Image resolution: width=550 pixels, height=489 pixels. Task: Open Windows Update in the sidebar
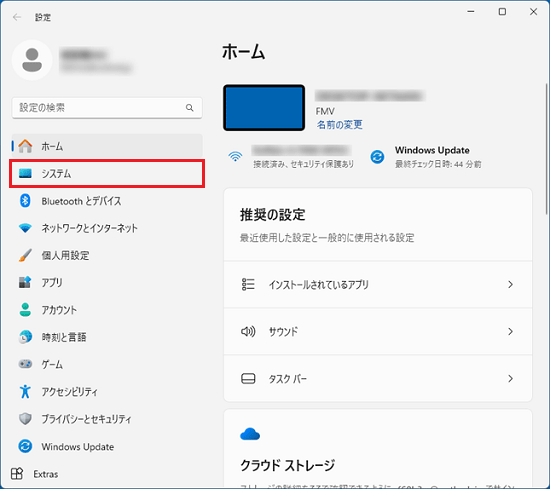107,446
